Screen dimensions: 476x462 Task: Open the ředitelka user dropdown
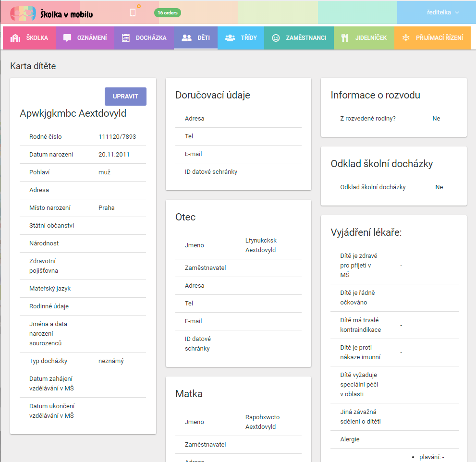443,12
